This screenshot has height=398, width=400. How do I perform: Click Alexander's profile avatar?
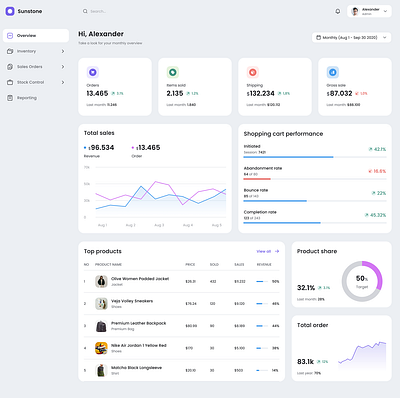coord(355,11)
